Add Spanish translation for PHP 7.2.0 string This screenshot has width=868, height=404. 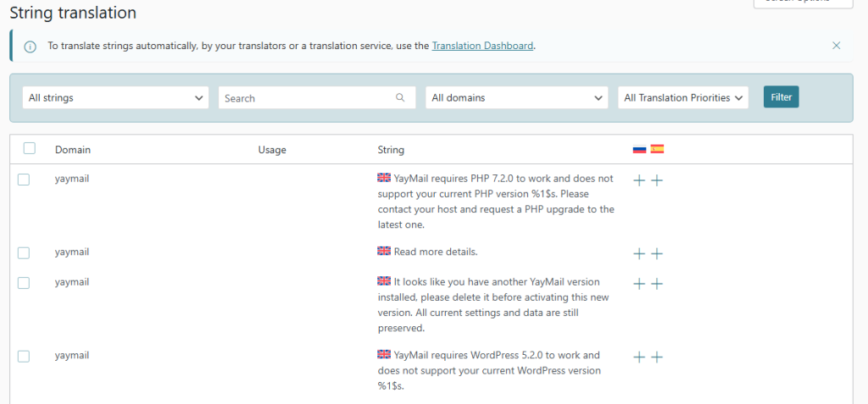657,180
